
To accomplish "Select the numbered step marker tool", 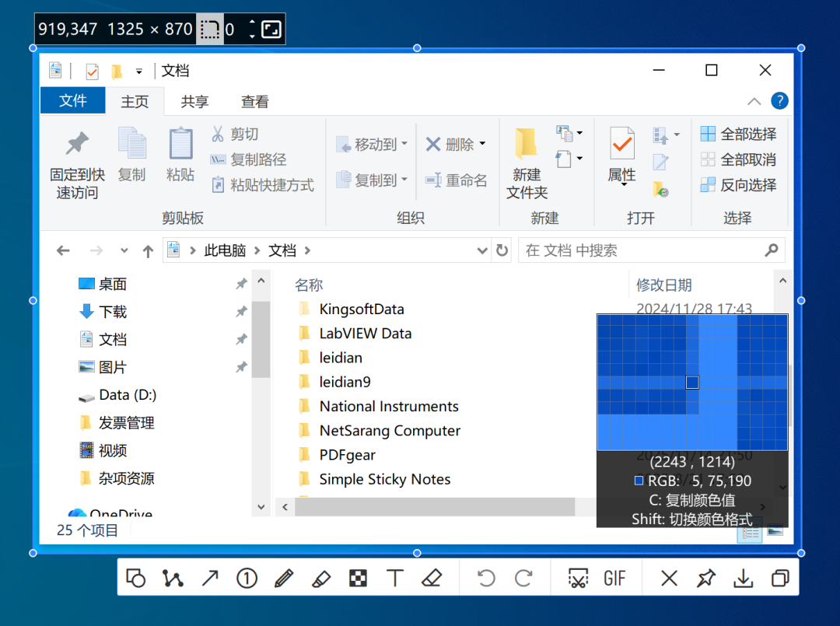I will (247, 578).
